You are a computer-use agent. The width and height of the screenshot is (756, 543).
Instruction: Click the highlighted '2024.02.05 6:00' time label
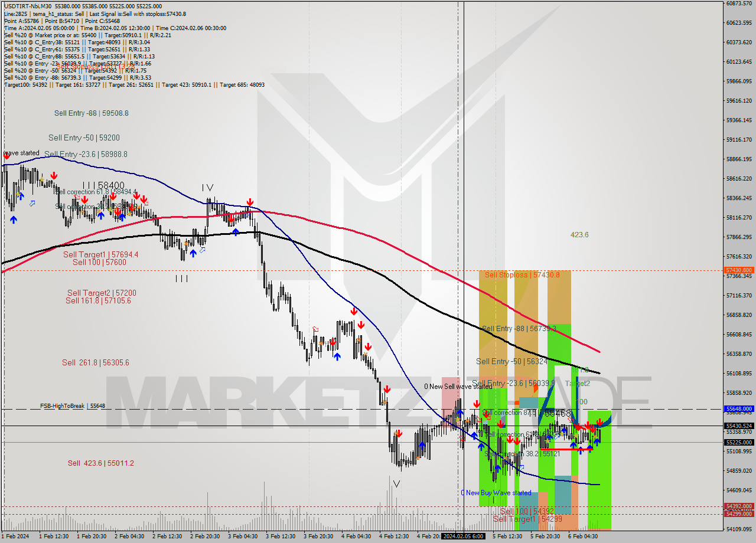(464, 537)
